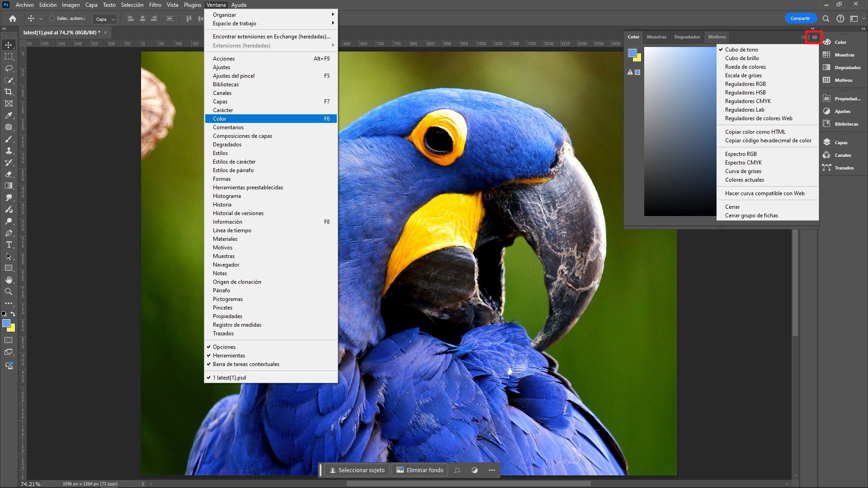Open the Help question mark icon

point(840,19)
